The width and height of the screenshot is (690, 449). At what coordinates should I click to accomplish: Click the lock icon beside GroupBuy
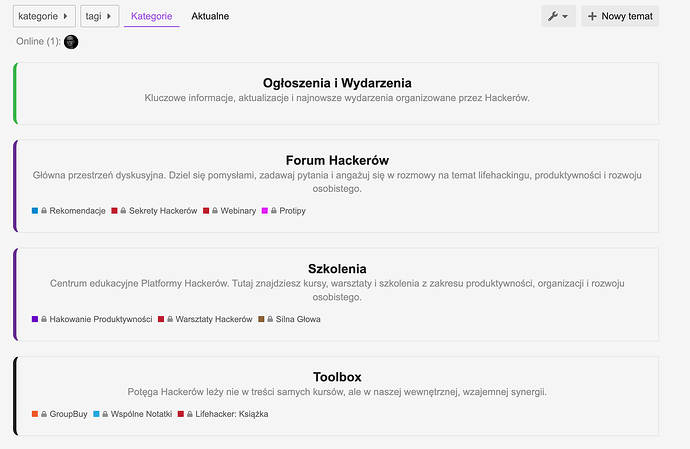point(44,414)
